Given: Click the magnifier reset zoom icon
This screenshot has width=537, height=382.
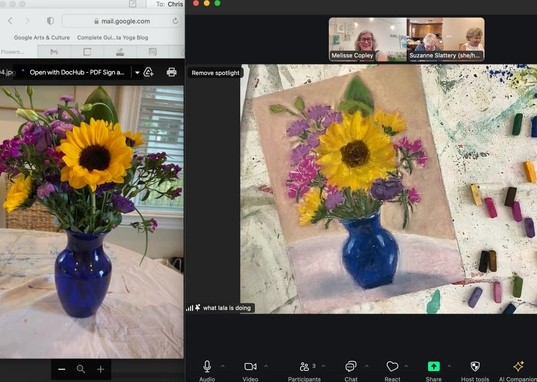Looking at the screenshot, I should (x=81, y=369).
